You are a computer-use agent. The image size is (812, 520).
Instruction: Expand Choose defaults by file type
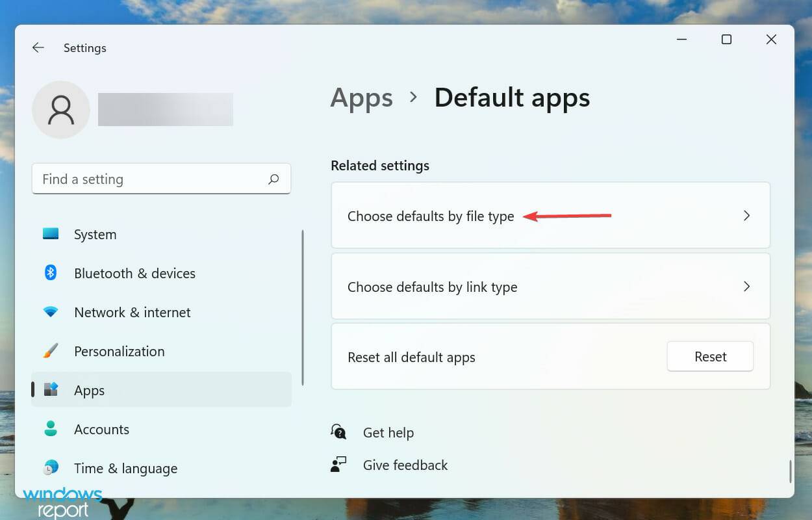[x=550, y=215]
